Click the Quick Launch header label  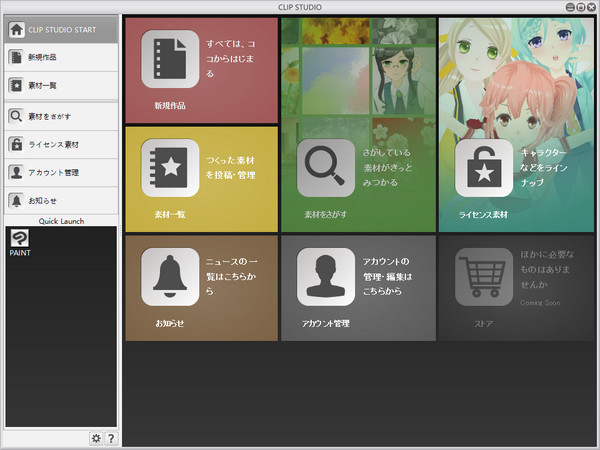coord(60,220)
